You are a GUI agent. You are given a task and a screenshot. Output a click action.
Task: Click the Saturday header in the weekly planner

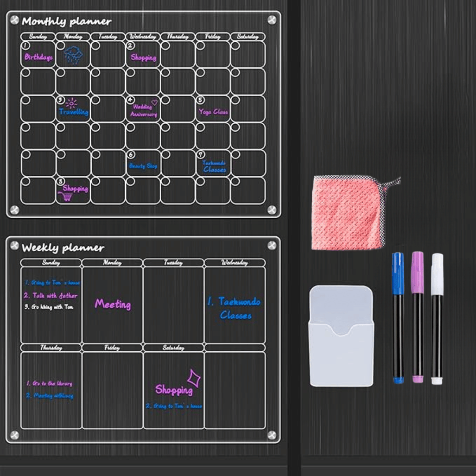pyautogui.click(x=173, y=348)
